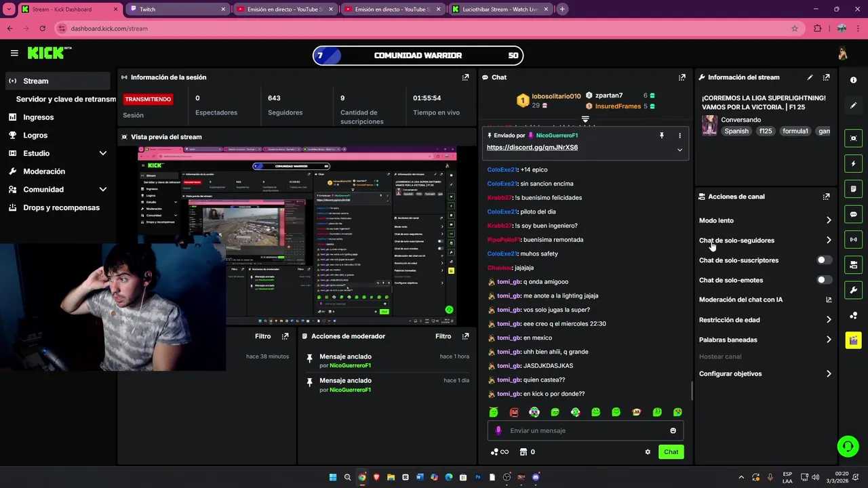Click the broadcast signal icon in right sidebar

[x=853, y=239]
